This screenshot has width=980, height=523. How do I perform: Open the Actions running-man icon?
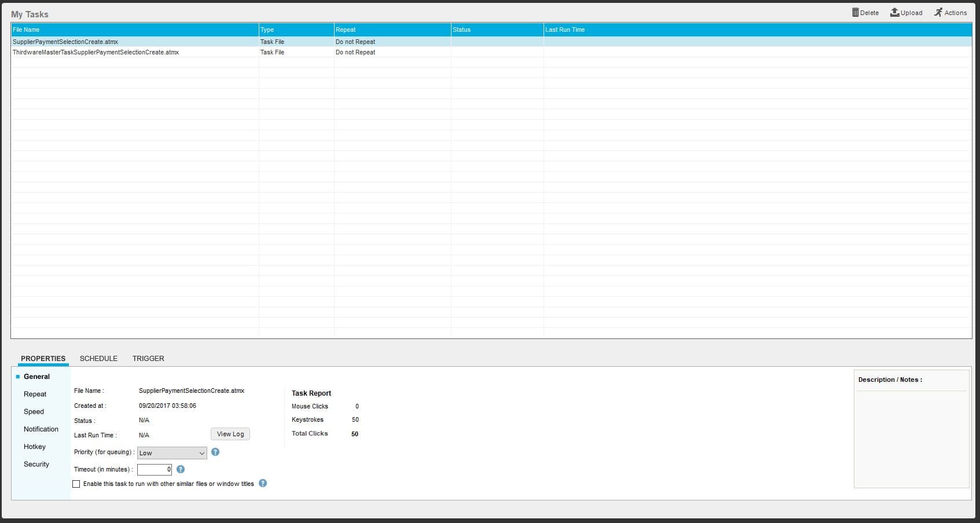pyautogui.click(x=938, y=12)
